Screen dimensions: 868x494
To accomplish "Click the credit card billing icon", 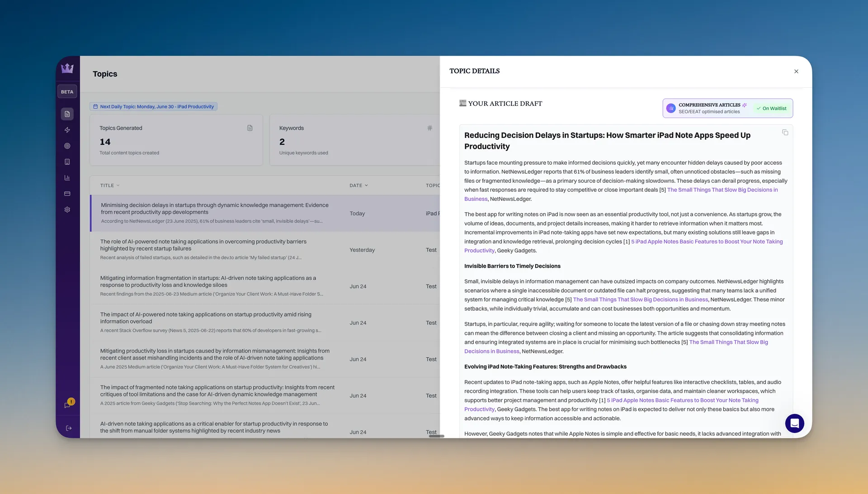I will coord(67,194).
